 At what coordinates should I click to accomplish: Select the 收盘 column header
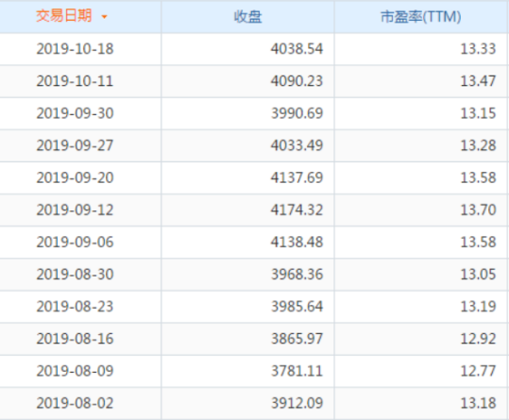tap(247, 17)
